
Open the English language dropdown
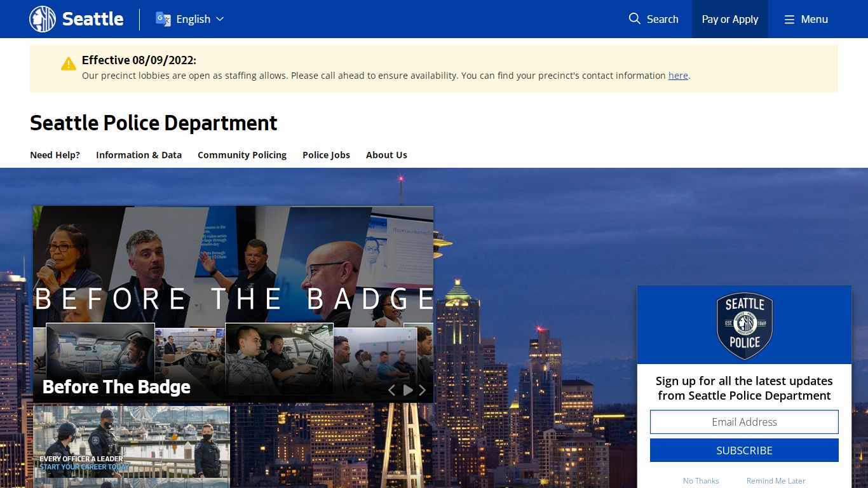[190, 19]
